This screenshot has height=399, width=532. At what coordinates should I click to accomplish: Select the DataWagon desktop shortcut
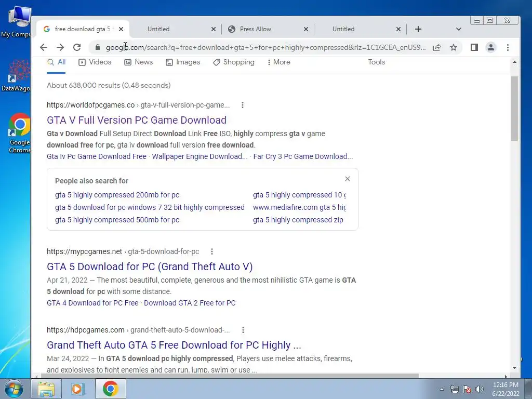click(16, 76)
